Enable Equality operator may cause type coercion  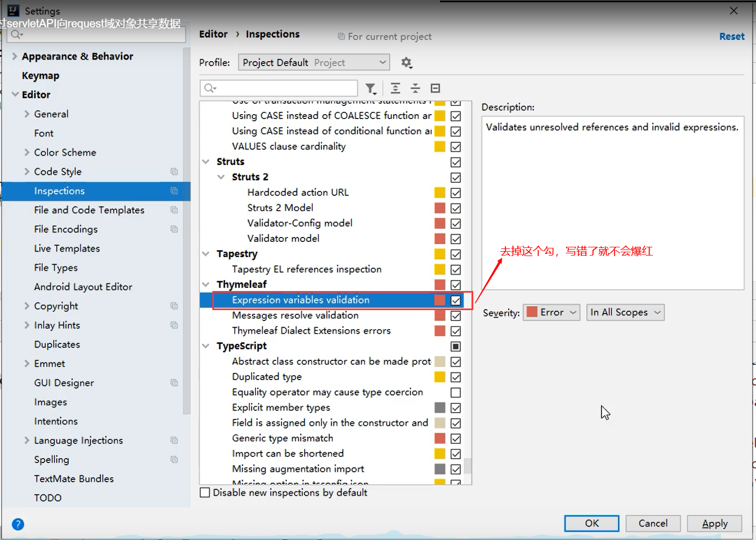(456, 393)
